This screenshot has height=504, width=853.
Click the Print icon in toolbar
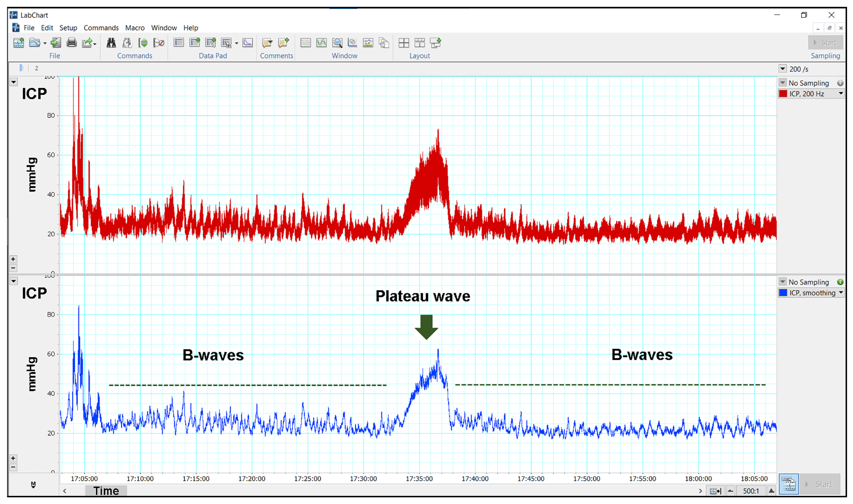(x=71, y=43)
